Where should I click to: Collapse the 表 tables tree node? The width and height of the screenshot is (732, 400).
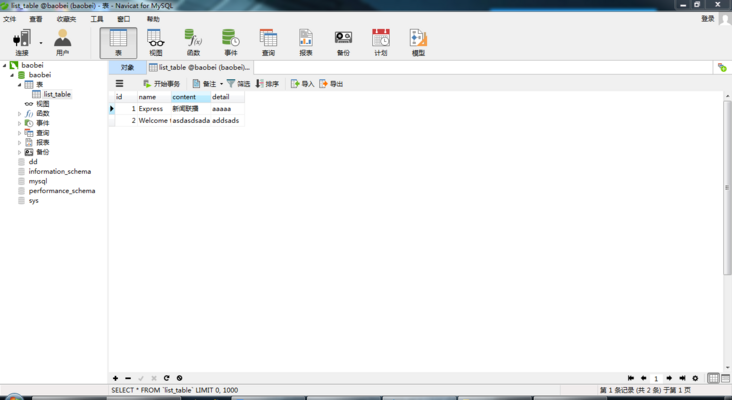point(20,85)
